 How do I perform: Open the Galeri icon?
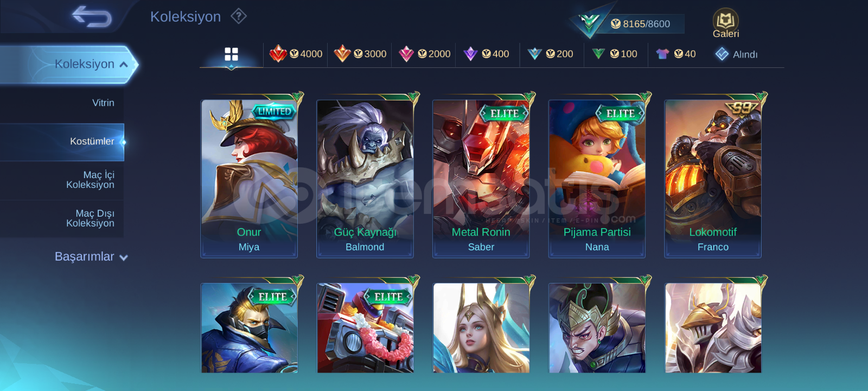tap(726, 23)
